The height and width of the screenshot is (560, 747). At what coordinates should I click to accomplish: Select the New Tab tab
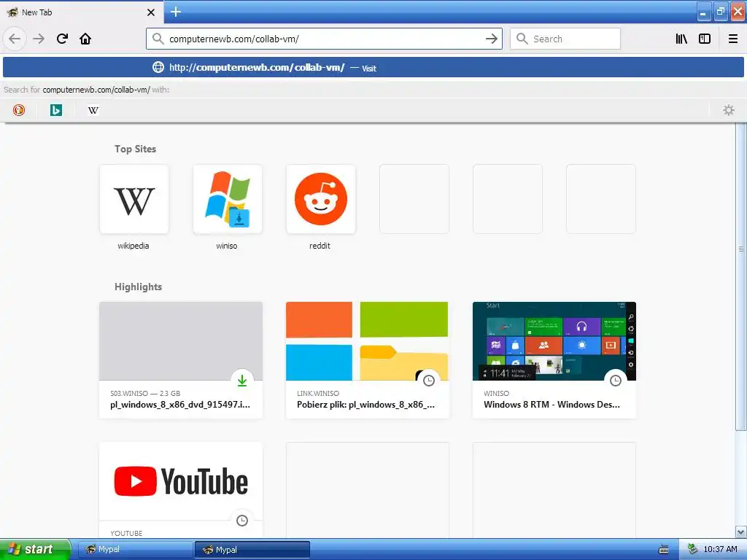(x=82, y=12)
